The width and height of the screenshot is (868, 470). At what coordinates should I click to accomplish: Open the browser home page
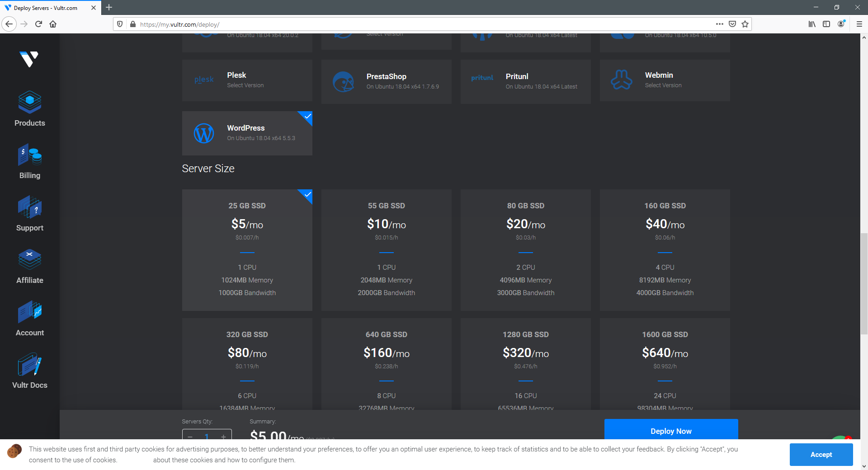[x=53, y=24]
